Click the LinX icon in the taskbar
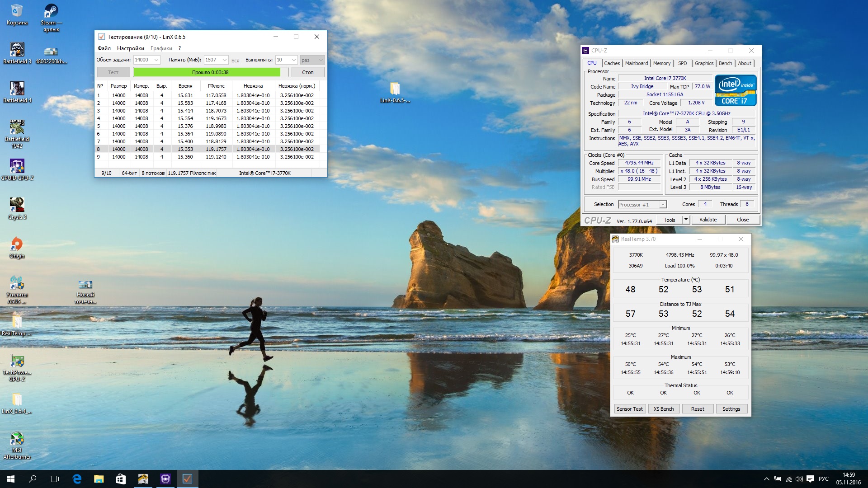 tap(187, 479)
